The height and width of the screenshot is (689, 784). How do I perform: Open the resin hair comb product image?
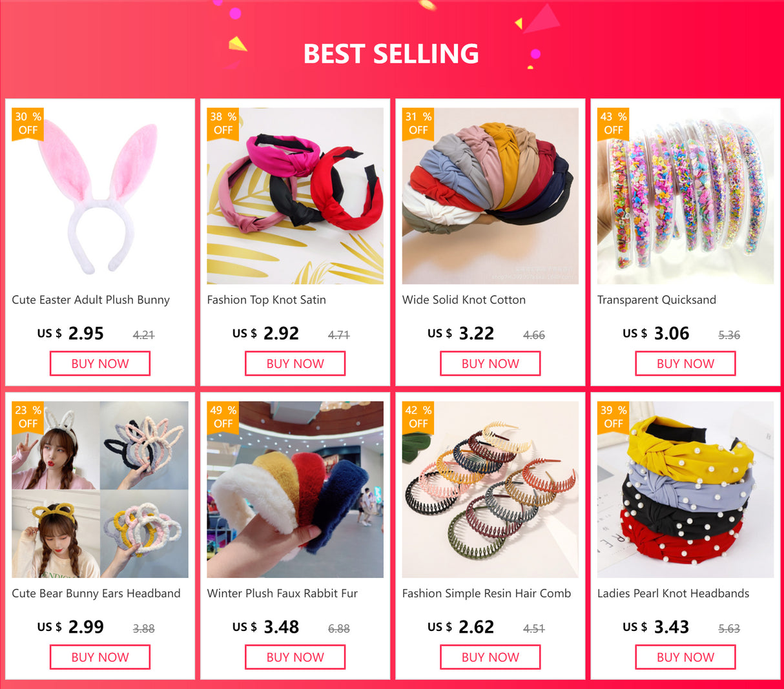tap(490, 489)
